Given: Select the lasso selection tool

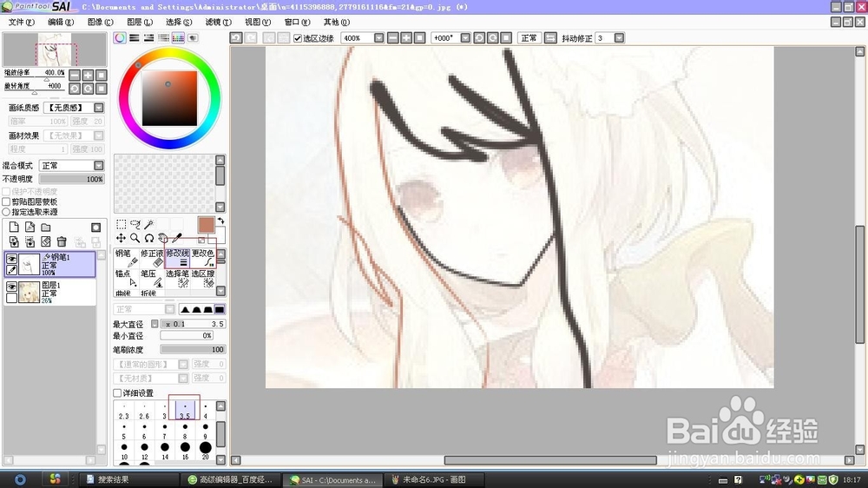Looking at the screenshot, I should coord(135,224).
